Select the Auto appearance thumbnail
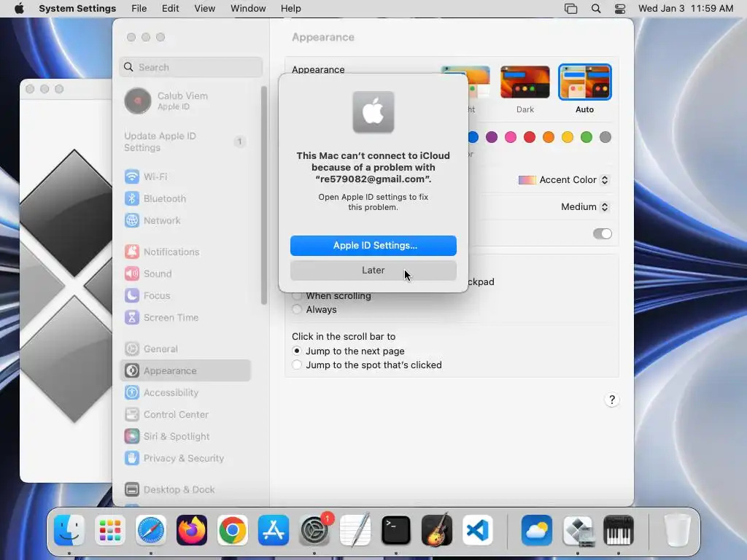Screen dimensions: 747x560 coord(584,82)
